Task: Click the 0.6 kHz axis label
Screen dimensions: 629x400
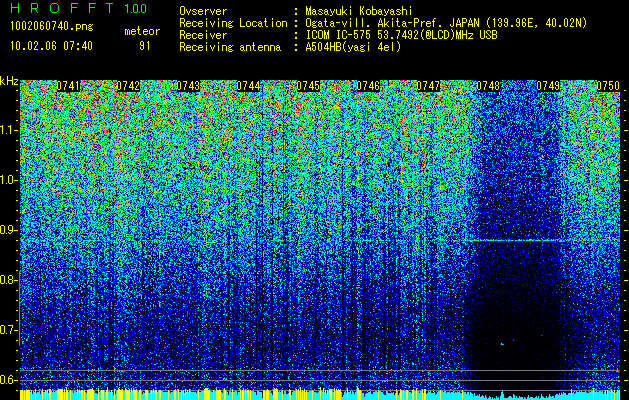Action: [8, 380]
